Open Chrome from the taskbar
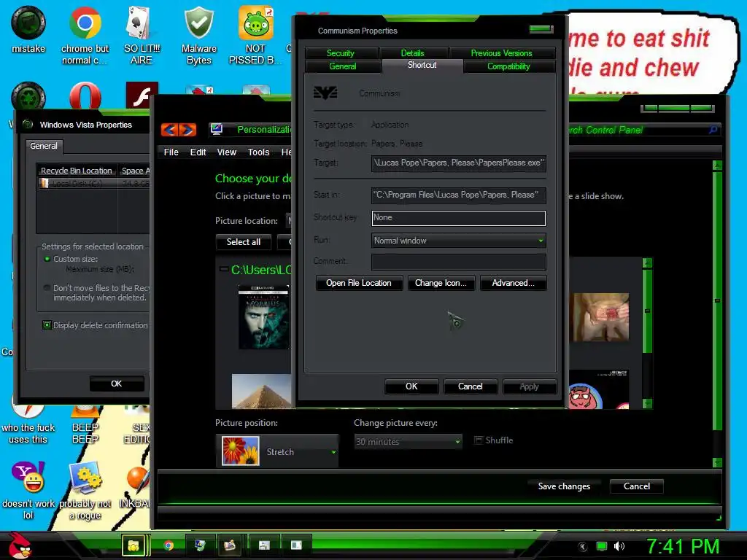Image resolution: width=747 pixels, height=560 pixels. pos(169,545)
